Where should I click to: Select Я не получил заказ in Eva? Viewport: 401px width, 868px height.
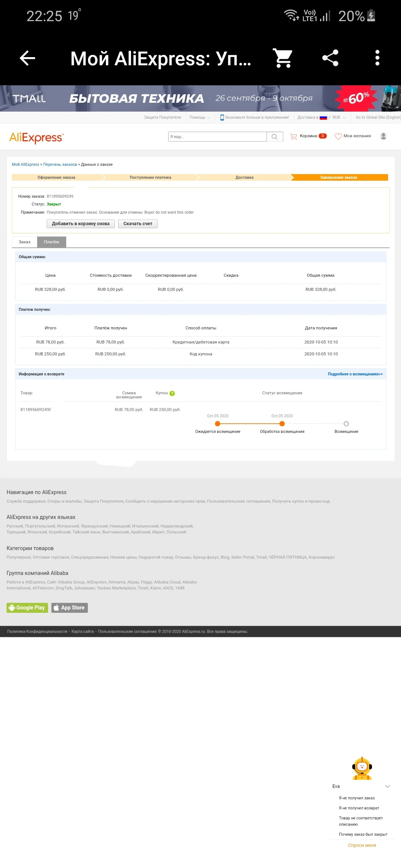pos(356,798)
